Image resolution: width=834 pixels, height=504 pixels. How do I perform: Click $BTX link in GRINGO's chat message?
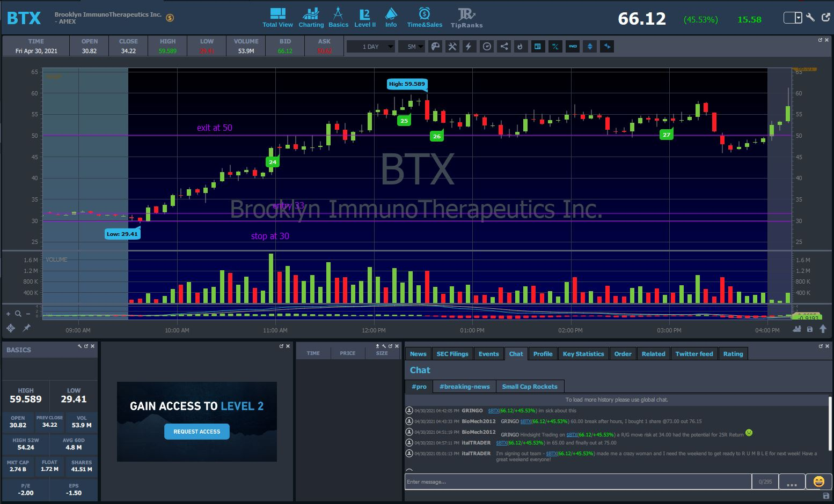(493, 411)
